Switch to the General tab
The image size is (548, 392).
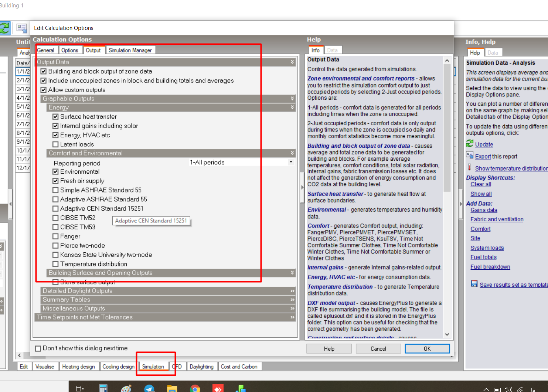(45, 50)
